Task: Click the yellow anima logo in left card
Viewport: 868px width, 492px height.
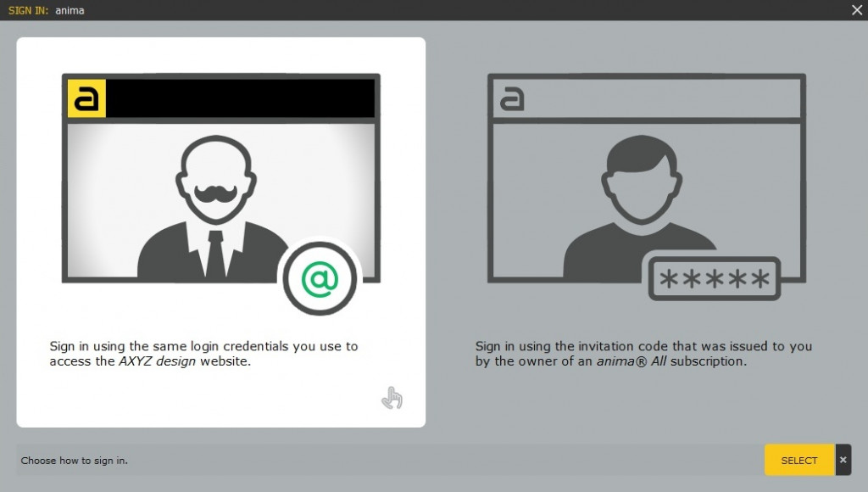Action: coord(86,98)
